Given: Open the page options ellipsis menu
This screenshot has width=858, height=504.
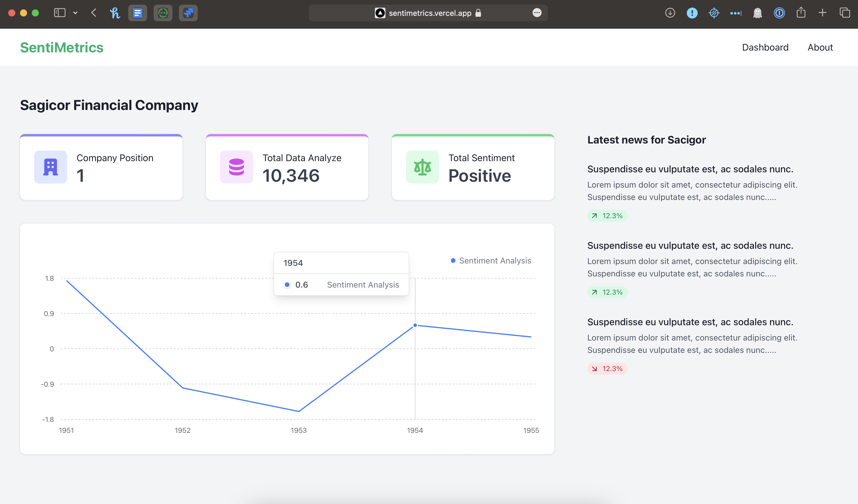Looking at the screenshot, I should point(537,13).
